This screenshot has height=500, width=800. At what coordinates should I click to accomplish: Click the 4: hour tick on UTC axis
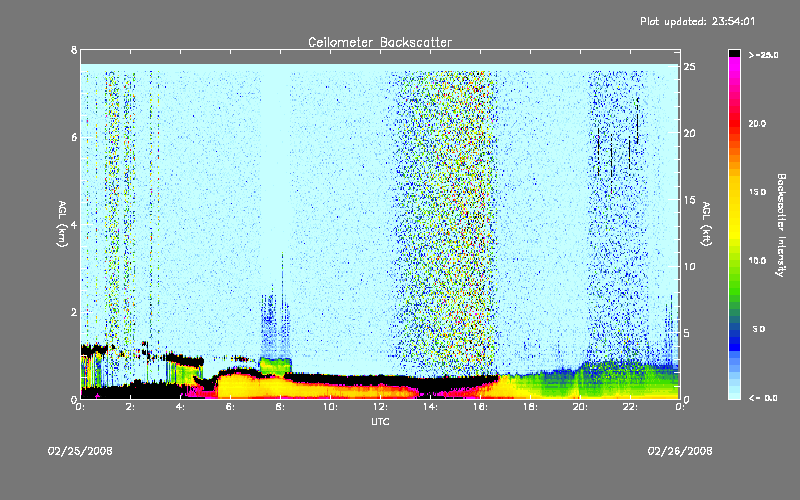pos(180,407)
